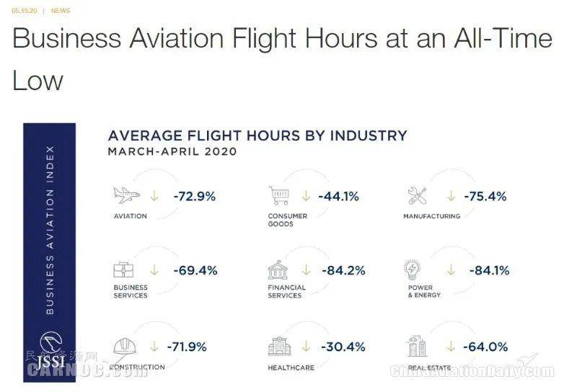This screenshot has width=577, height=392.
Task: Select the -30.4% Healthcare value
Action: pos(343,347)
